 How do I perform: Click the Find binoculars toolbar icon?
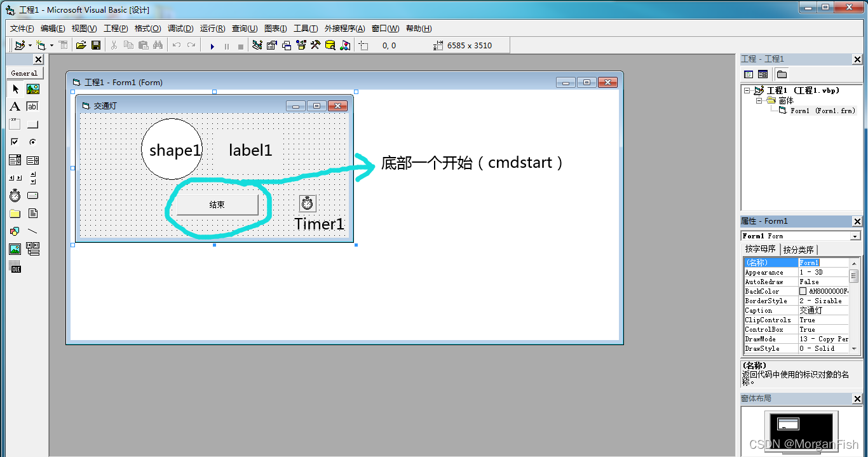[158, 45]
